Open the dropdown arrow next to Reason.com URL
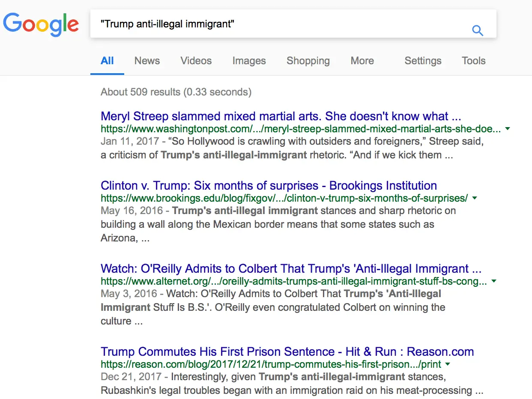This screenshot has height=399, width=532. pyautogui.click(x=448, y=364)
